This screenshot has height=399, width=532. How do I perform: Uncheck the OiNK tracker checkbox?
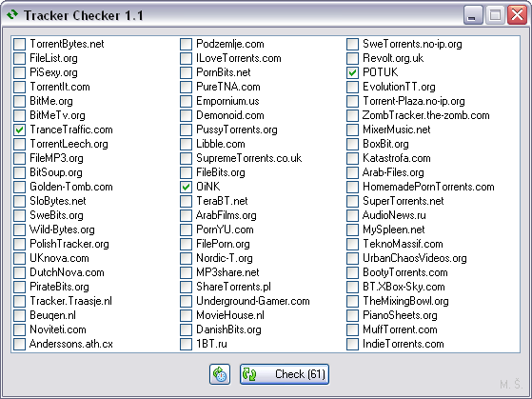pos(186,187)
